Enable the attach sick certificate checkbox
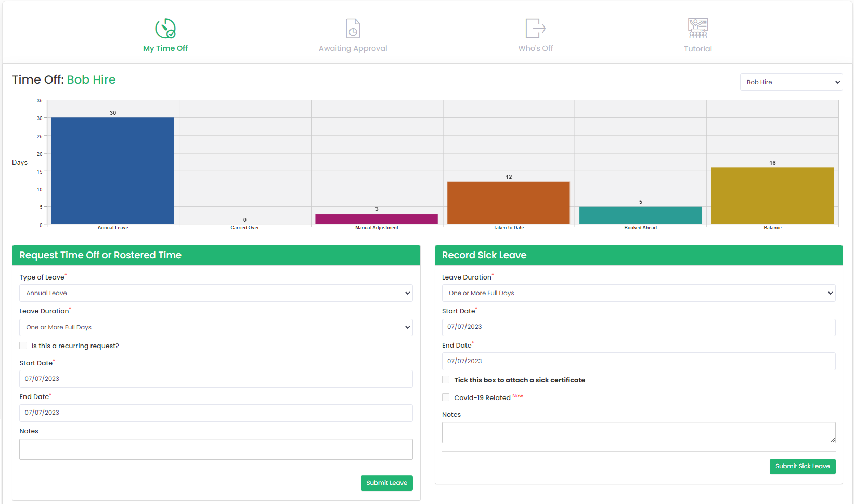 coord(446,380)
